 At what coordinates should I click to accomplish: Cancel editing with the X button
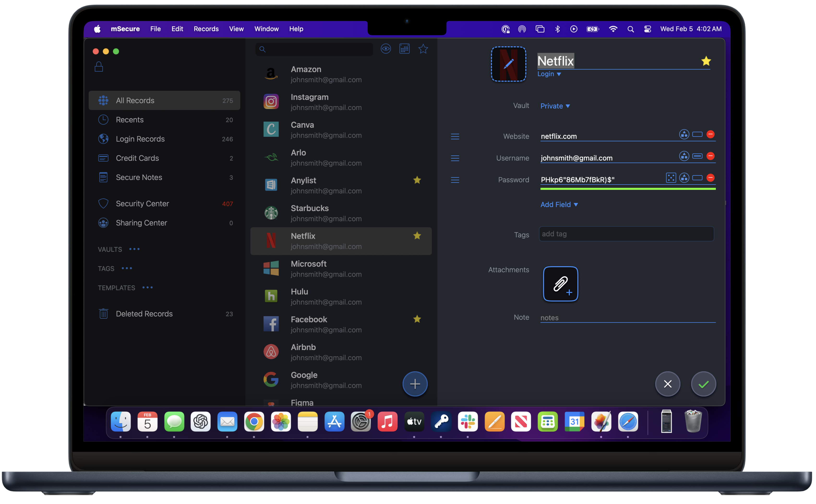pos(667,384)
